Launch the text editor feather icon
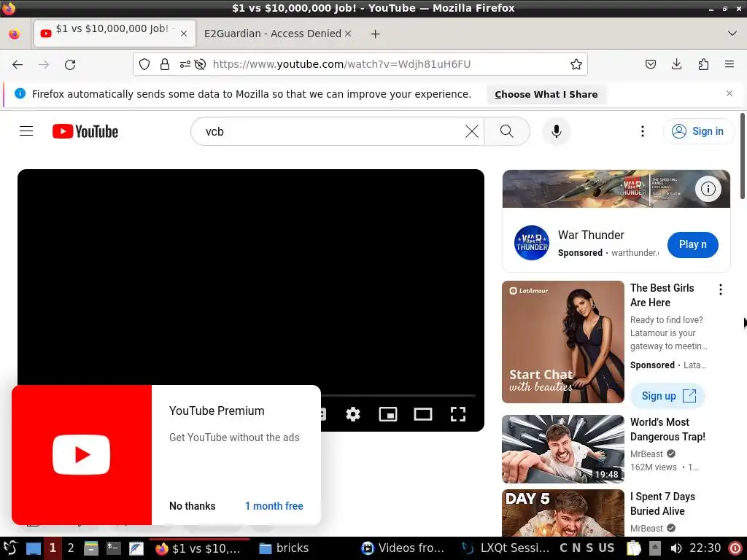The image size is (747, 560). coord(136,548)
